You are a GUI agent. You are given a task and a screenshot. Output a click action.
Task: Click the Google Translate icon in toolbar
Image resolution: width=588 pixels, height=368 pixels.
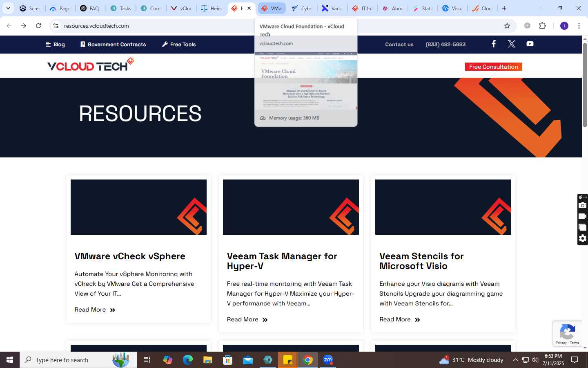coord(528,26)
